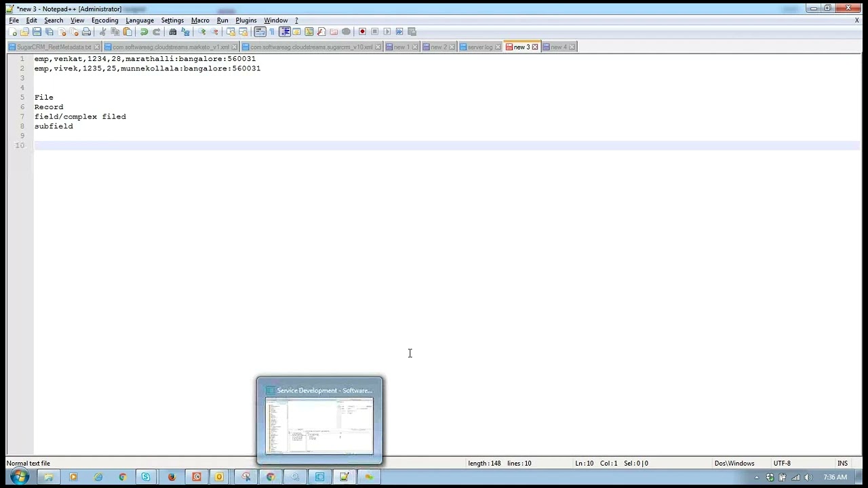868x488 pixels.
Task: Open the Language menu
Action: tap(140, 20)
